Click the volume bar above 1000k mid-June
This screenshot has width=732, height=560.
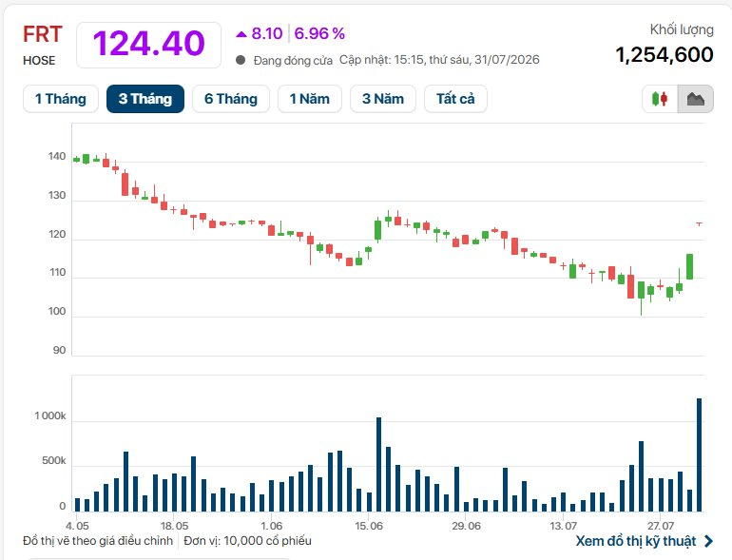click(x=378, y=464)
